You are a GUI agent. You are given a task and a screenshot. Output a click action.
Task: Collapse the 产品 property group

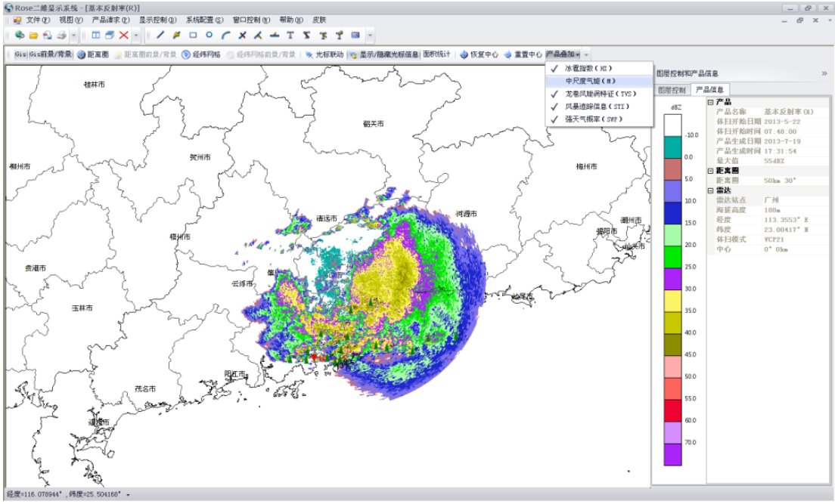710,102
